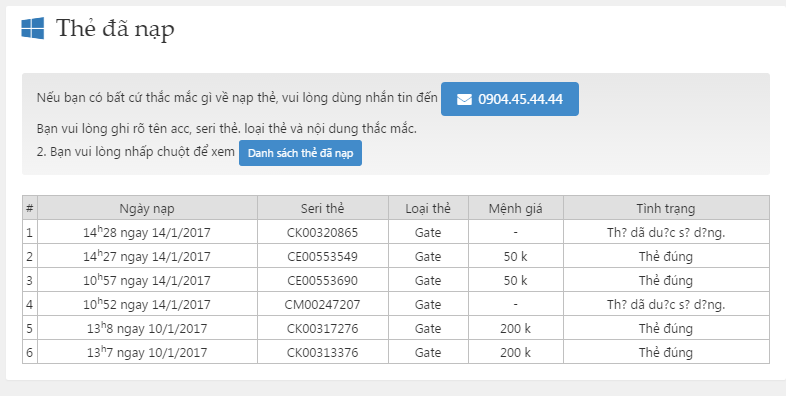Image resolution: width=786 pixels, height=396 pixels.
Task: Click the Ngày nạp column header
Action: point(147,208)
